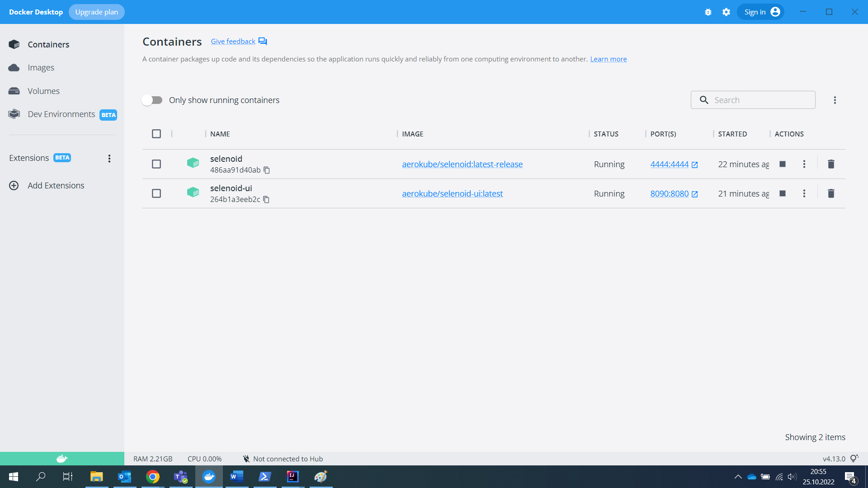This screenshot has height=488, width=868.
Task: Check the selenoid-ui row checkbox
Action: click(x=156, y=193)
